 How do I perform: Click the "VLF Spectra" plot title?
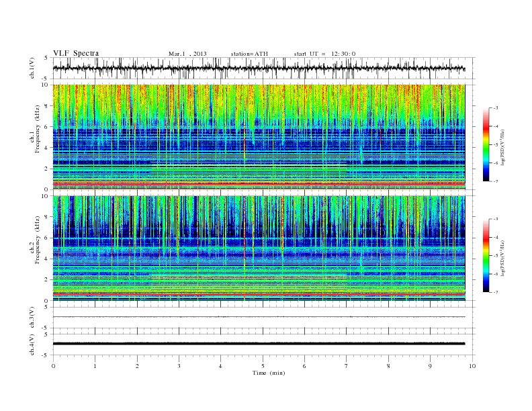click(76, 53)
